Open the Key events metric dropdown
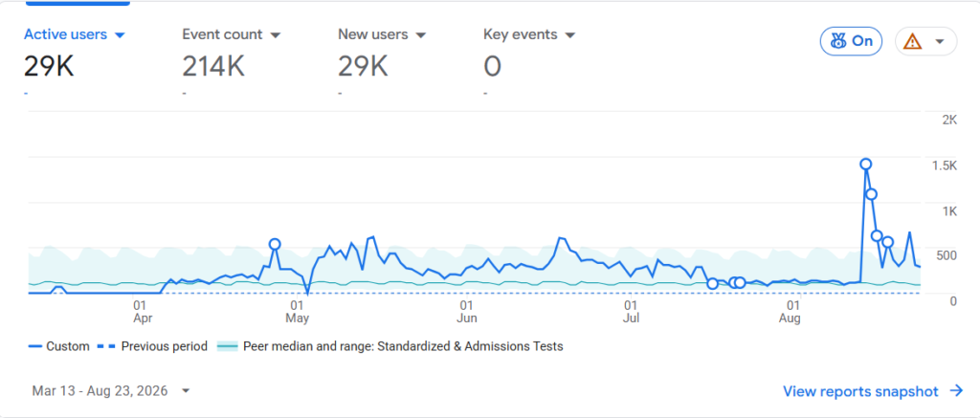 click(528, 35)
